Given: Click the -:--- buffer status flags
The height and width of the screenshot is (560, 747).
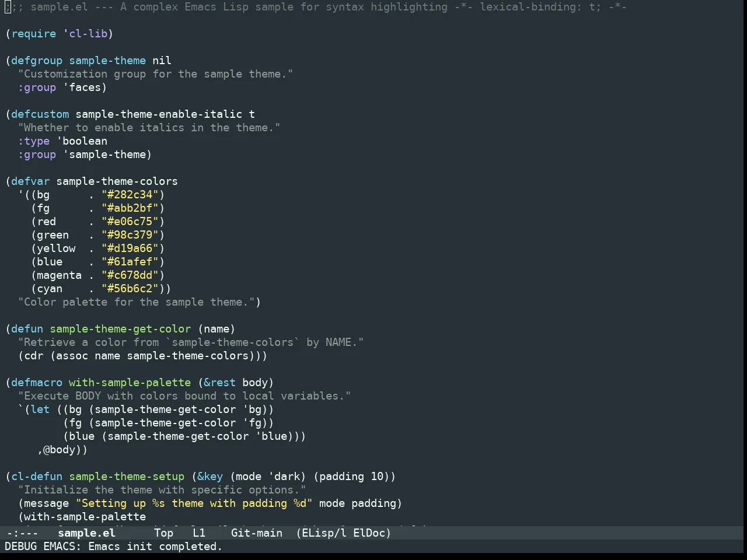Looking at the screenshot, I should click(x=22, y=533).
